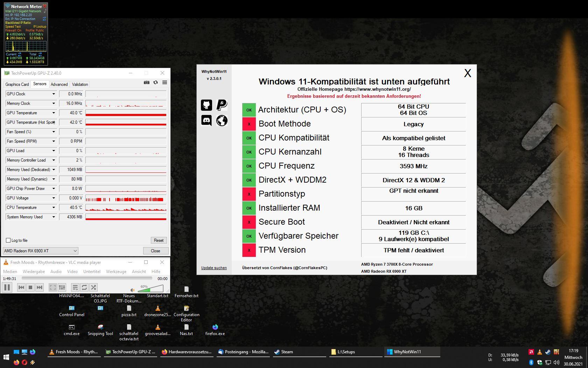
Task: Select cmd.exe desktop icon
Action: click(72, 330)
